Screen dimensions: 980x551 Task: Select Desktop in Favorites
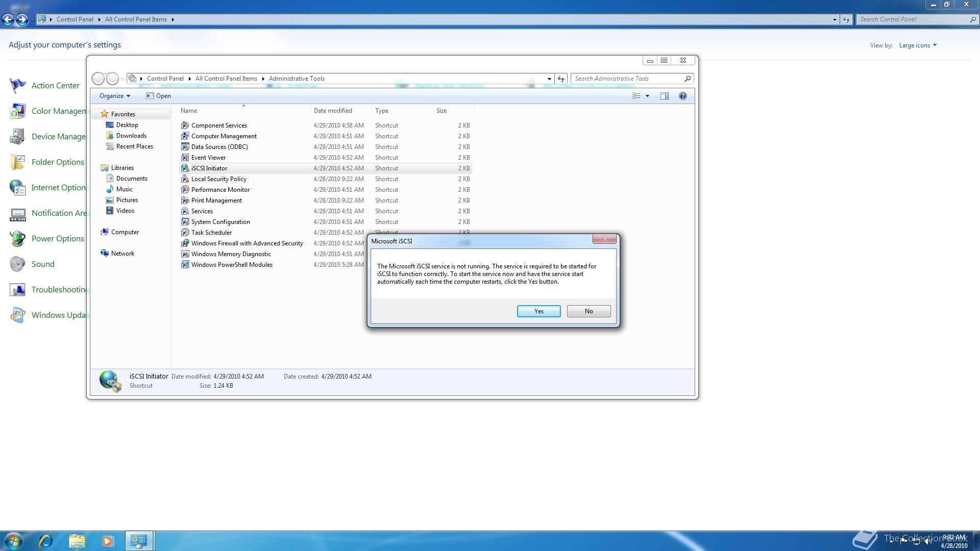[127, 125]
